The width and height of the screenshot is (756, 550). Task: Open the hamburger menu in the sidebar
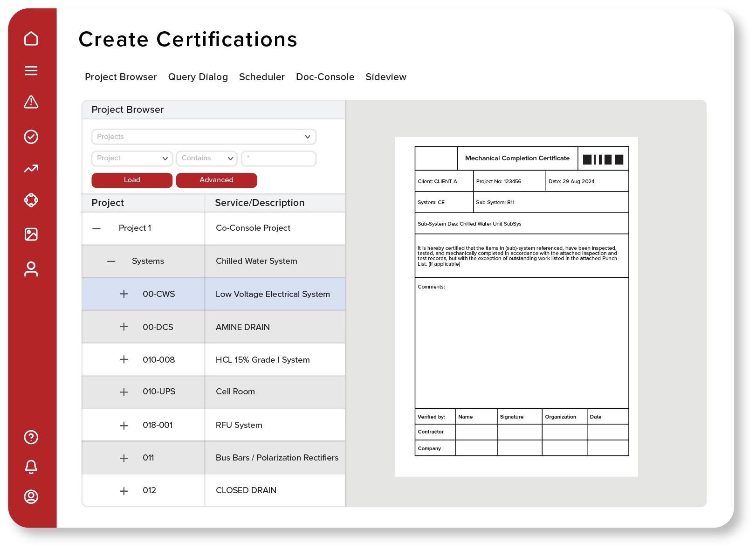[31, 70]
